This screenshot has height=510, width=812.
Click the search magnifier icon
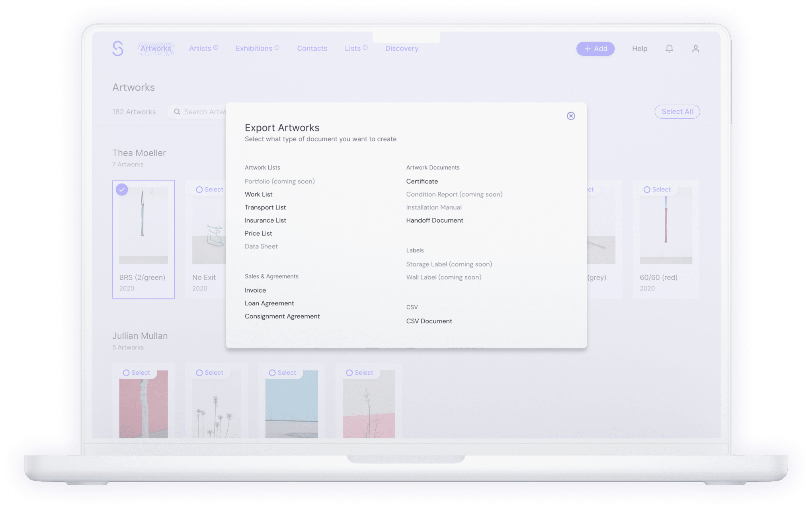click(178, 111)
